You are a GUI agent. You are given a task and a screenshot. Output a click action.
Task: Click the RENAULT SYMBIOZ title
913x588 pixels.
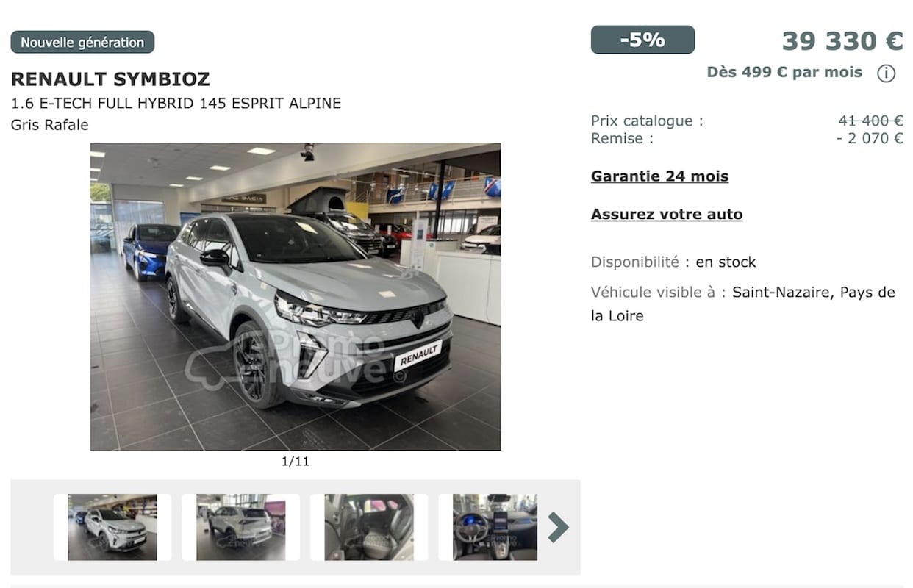[x=110, y=79]
